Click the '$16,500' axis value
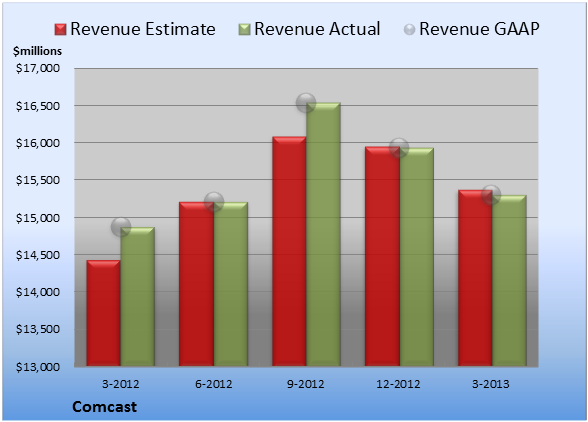The height and width of the screenshot is (422, 588). (x=38, y=106)
